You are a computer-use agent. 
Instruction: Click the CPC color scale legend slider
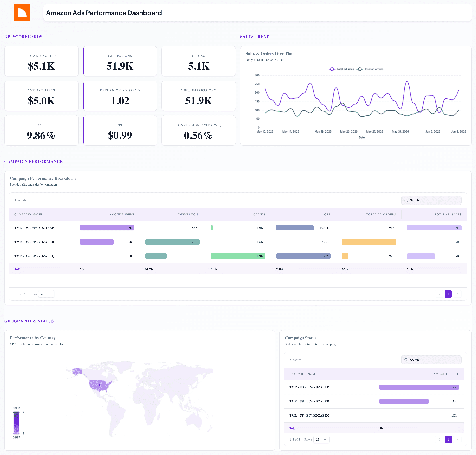tap(16, 423)
